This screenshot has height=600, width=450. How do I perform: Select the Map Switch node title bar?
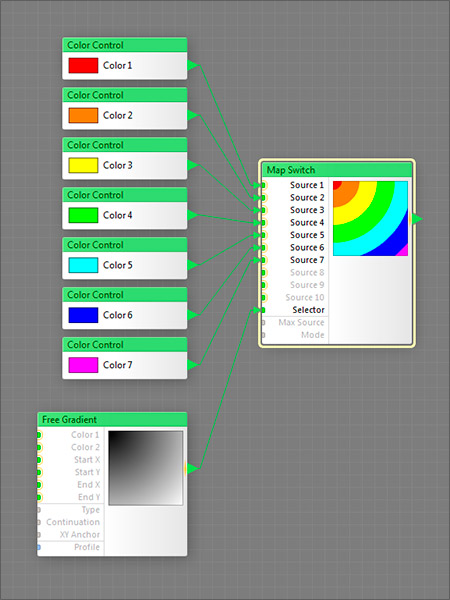(x=337, y=170)
